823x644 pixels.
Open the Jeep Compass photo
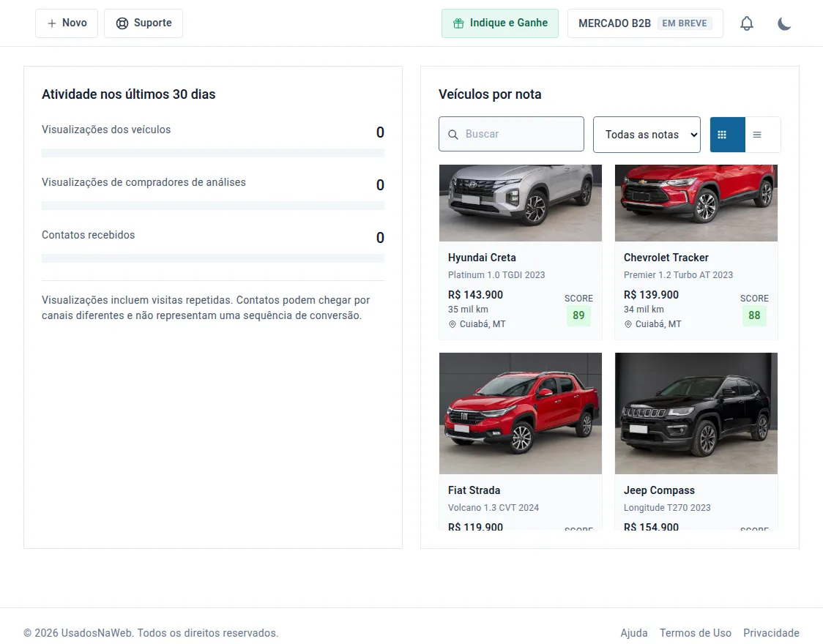tap(696, 413)
